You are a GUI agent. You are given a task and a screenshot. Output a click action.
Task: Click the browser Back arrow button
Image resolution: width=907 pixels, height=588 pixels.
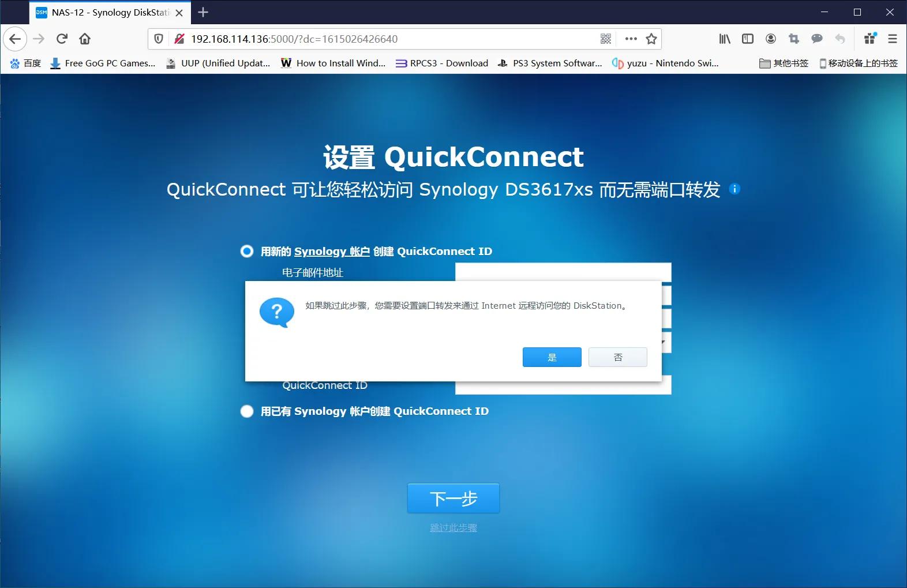pyautogui.click(x=15, y=39)
